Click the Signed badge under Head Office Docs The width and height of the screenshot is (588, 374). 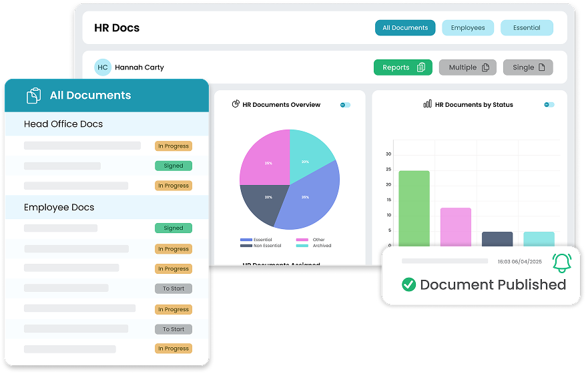(174, 166)
